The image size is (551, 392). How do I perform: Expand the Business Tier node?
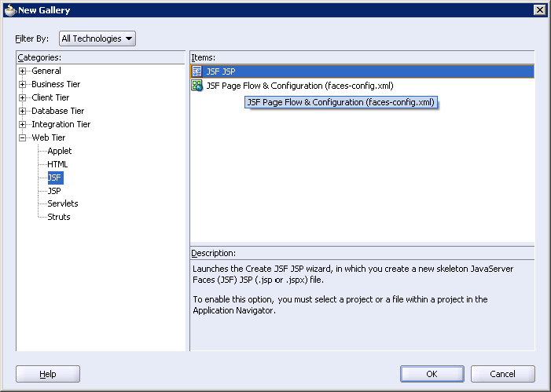[x=23, y=84]
